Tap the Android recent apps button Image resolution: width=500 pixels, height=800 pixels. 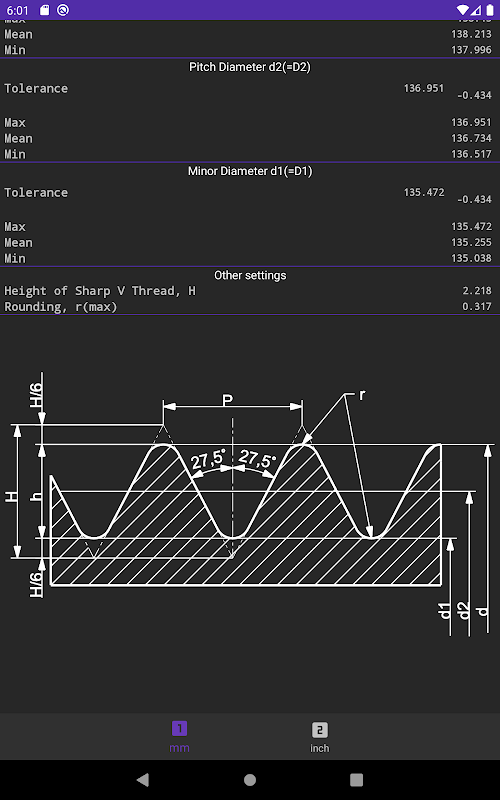coord(356,780)
